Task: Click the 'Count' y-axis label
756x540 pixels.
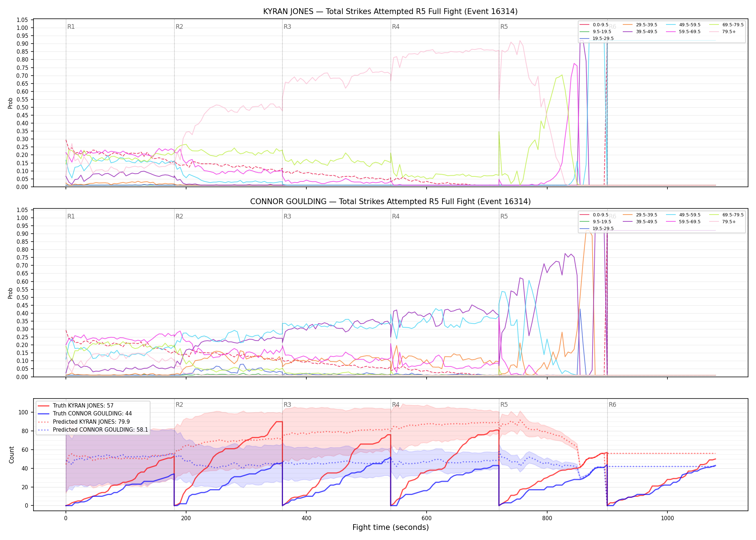Action: (12, 455)
